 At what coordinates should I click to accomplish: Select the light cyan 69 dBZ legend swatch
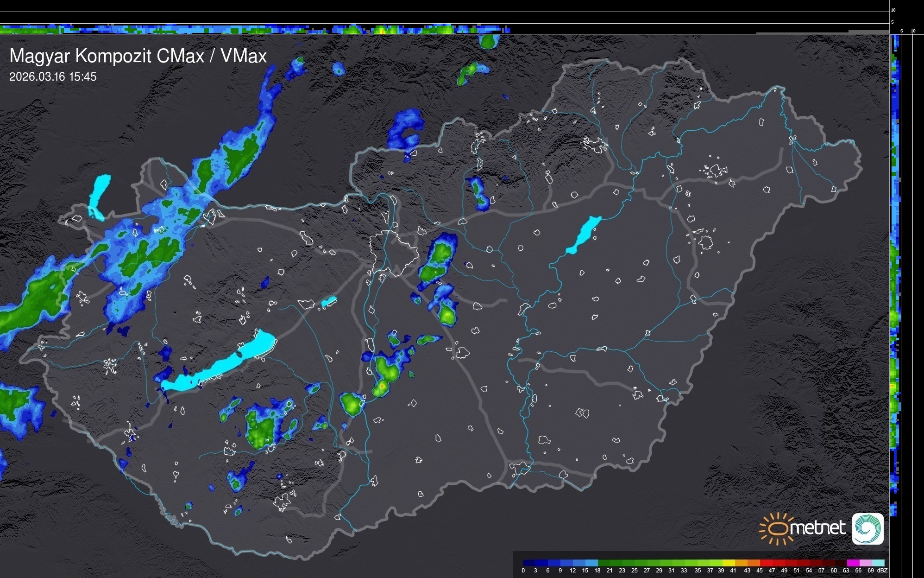(x=878, y=563)
